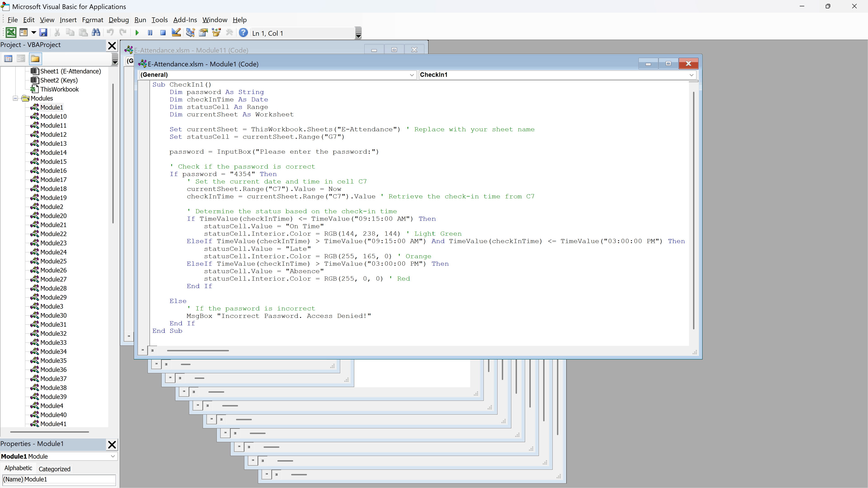
Task: Click the Cut scissors icon
Action: 57,33
